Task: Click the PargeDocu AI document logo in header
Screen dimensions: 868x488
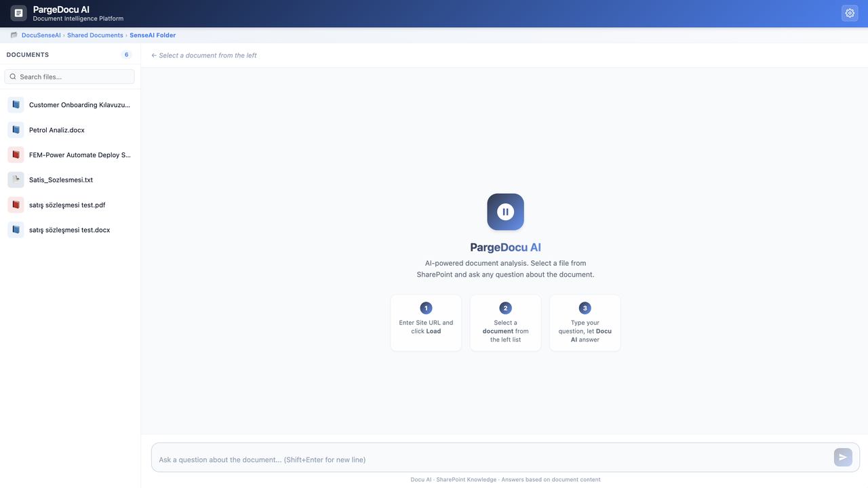Action: coord(18,13)
